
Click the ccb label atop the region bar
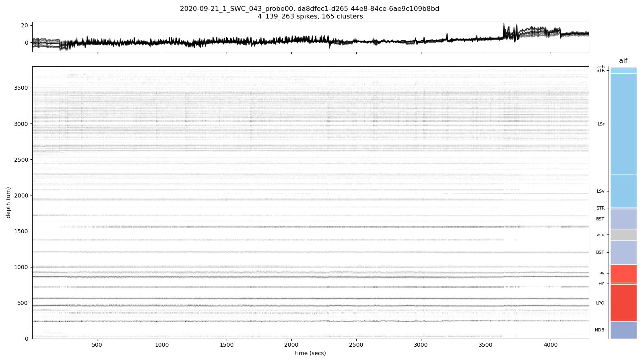601,67
